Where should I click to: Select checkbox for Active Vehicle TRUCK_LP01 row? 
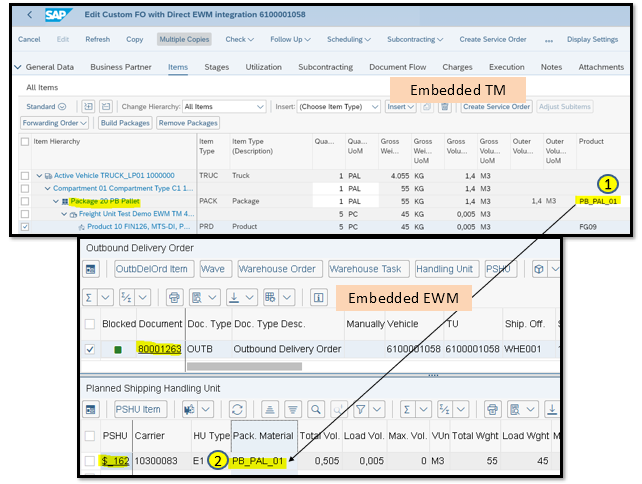tap(26, 175)
